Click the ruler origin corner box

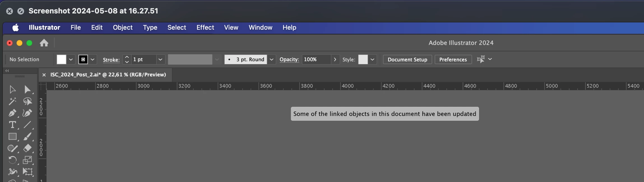pos(43,86)
